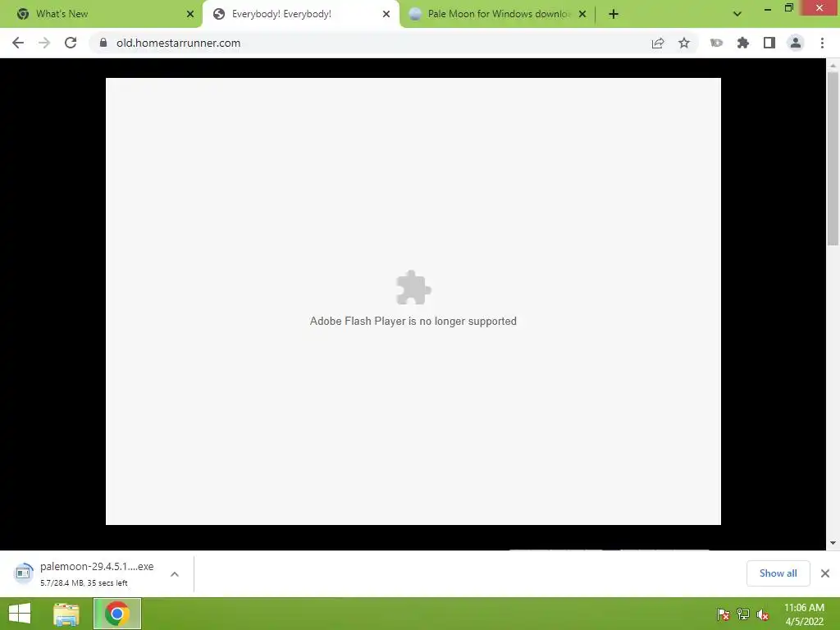The width and height of the screenshot is (840, 630).
Task: Open a new tab with plus button
Action: pyautogui.click(x=614, y=14)
